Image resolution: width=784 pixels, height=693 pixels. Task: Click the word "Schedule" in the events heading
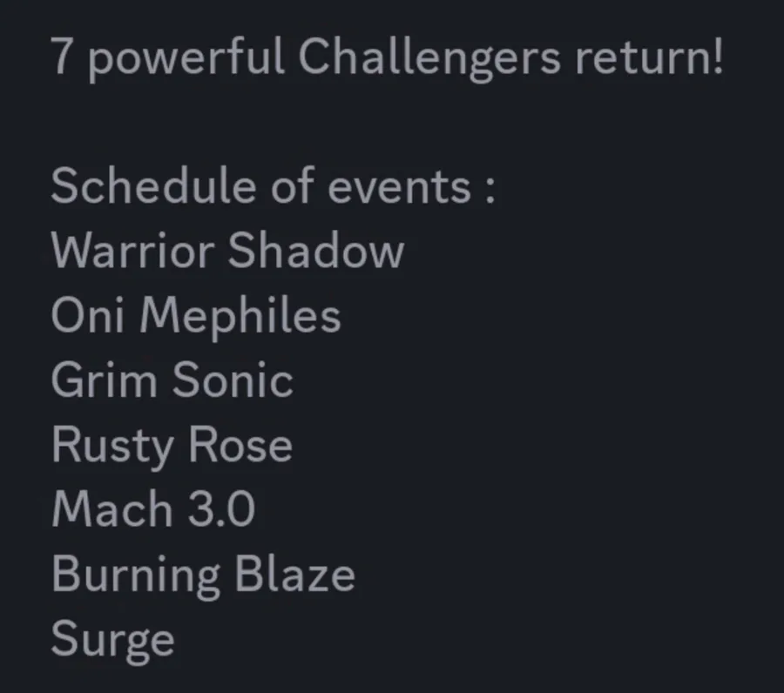[x=153, y=185]
